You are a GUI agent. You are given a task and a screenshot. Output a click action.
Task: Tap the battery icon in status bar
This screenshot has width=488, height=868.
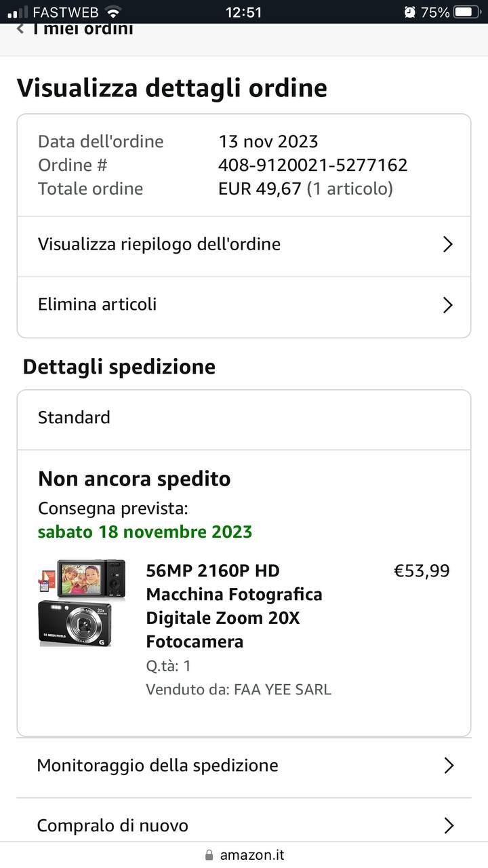coord(466,12)
